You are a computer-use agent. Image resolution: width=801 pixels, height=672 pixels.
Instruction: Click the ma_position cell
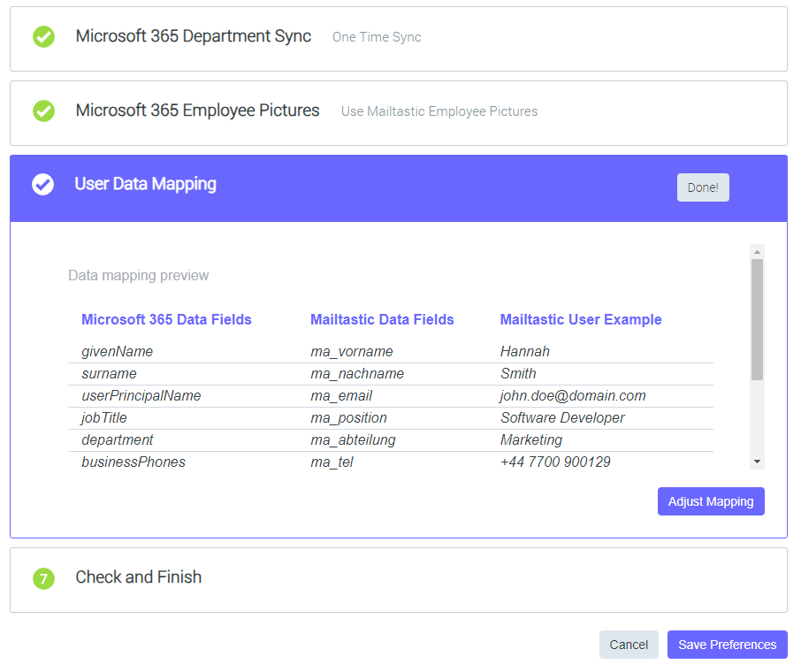coord(349,417)
